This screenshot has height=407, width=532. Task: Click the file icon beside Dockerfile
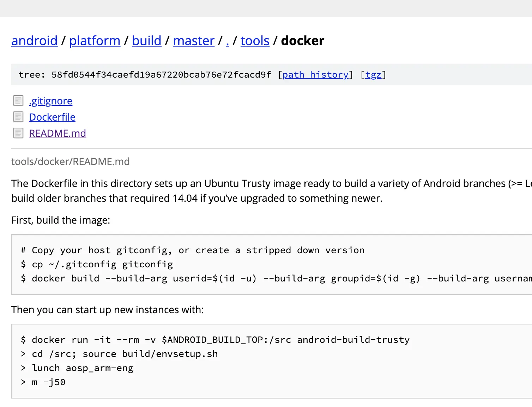point(18,117)
